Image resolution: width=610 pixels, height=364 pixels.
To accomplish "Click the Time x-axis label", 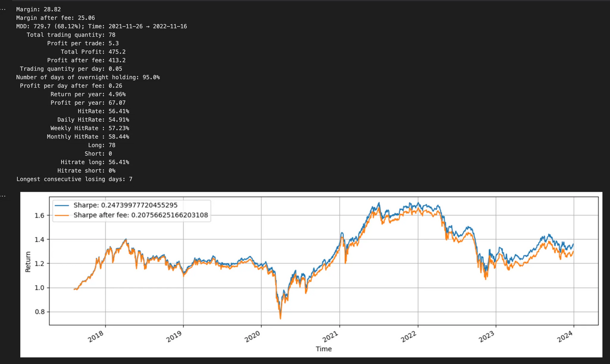I will pyautogui.click(x=323, y=349).
